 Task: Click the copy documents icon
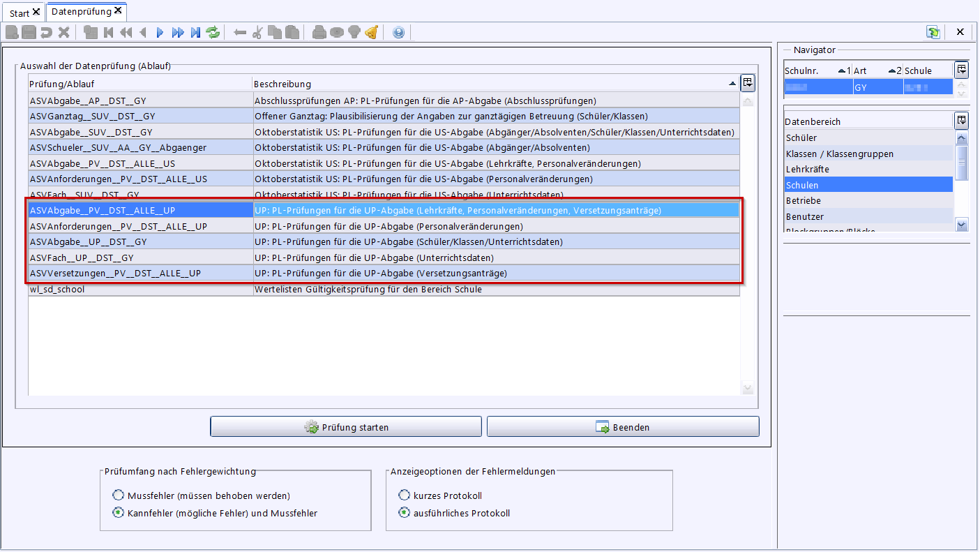coord(275,32)
